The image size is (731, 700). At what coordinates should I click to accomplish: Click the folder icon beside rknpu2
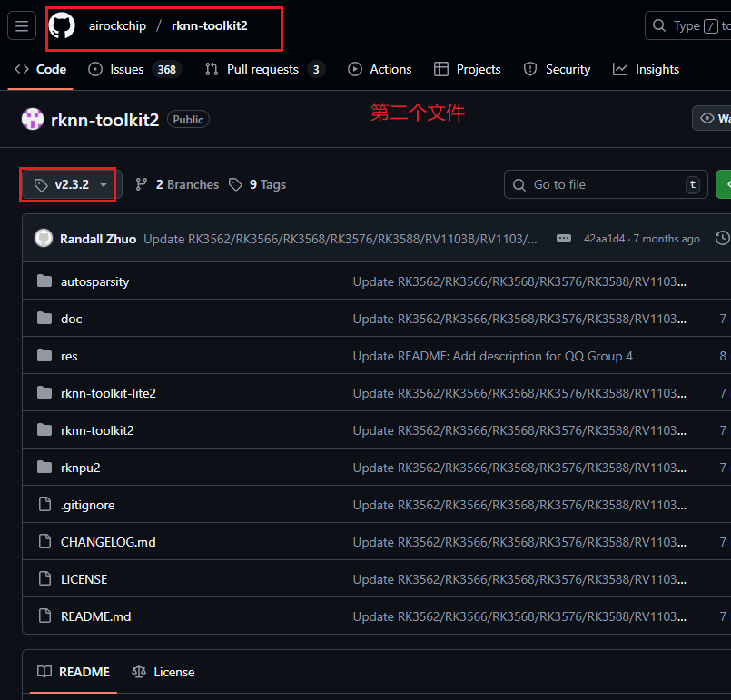44,467
